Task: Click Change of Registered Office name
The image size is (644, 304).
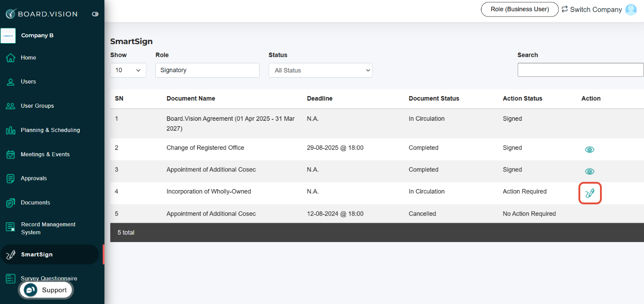Action: [x=205, y=148]
